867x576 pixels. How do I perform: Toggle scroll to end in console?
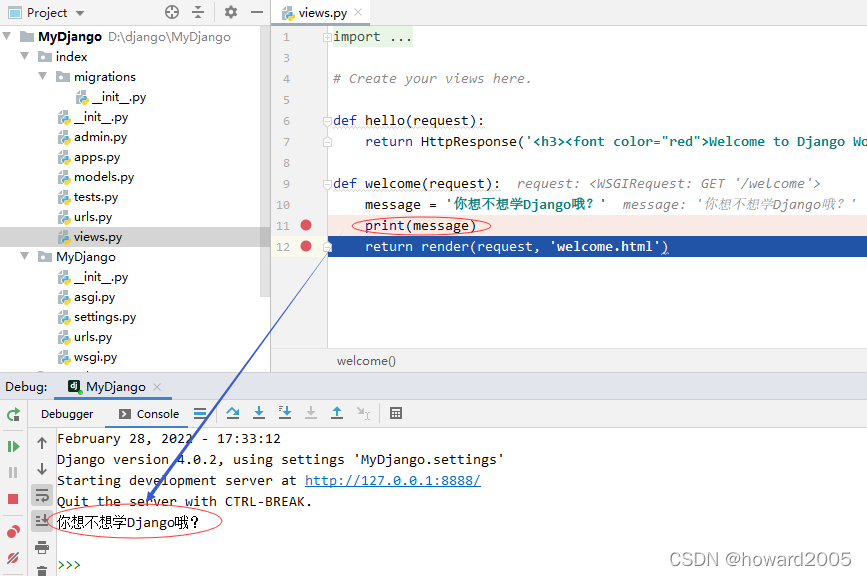click(42, 521)
